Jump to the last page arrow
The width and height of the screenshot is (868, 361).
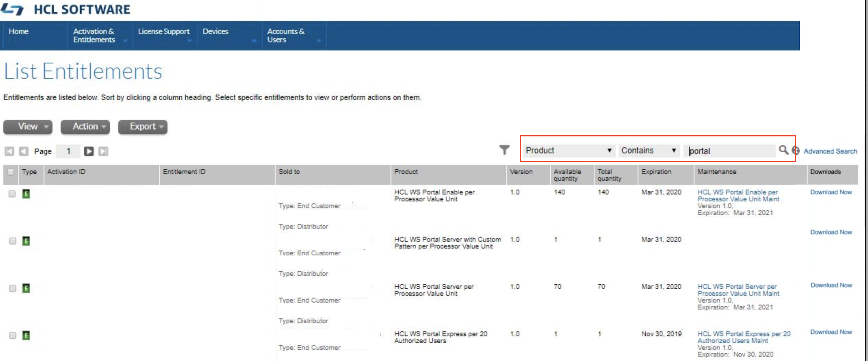pos(103,151)
